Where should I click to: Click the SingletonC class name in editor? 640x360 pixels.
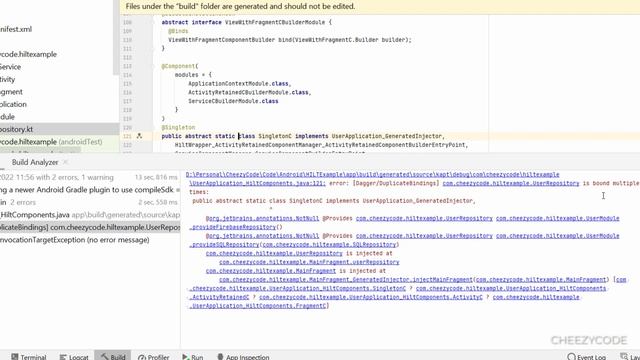point(275,136)
